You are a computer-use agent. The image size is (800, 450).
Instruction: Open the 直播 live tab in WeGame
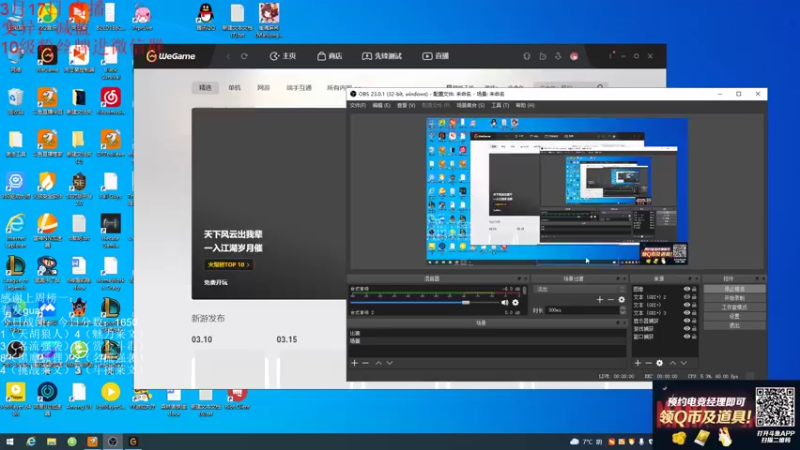[x=436, y=56]
